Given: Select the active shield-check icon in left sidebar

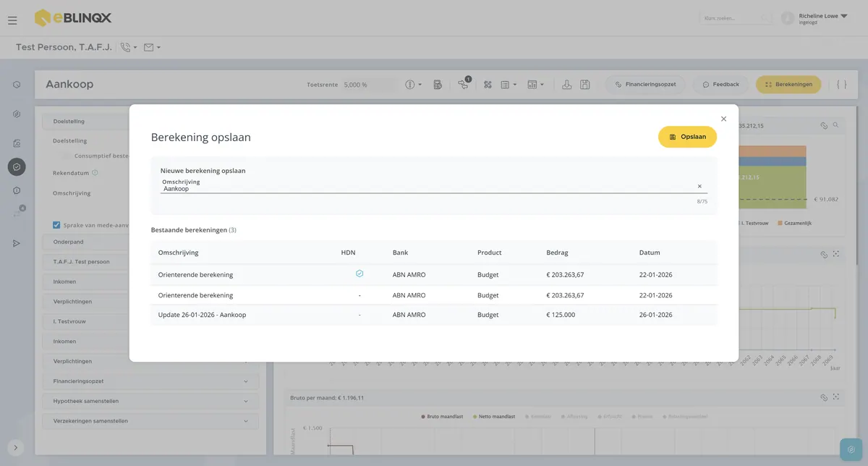Looking at the screenshot, I should tap(17, 166).
